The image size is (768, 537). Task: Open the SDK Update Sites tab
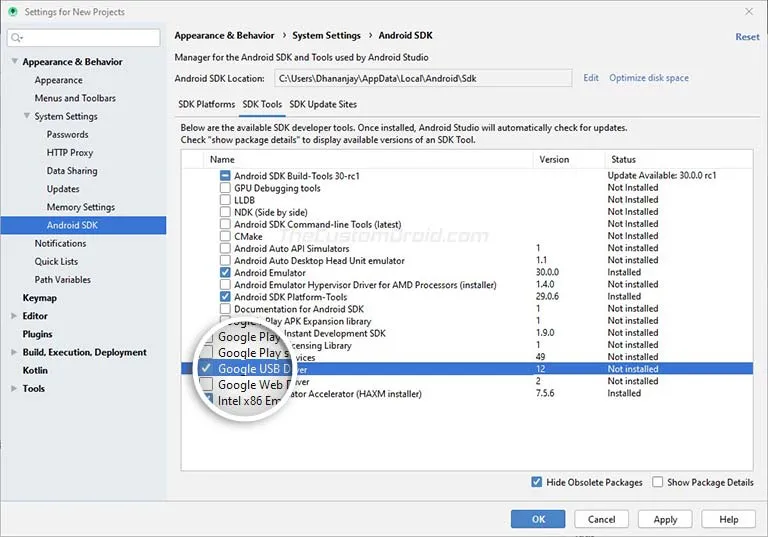323,104
